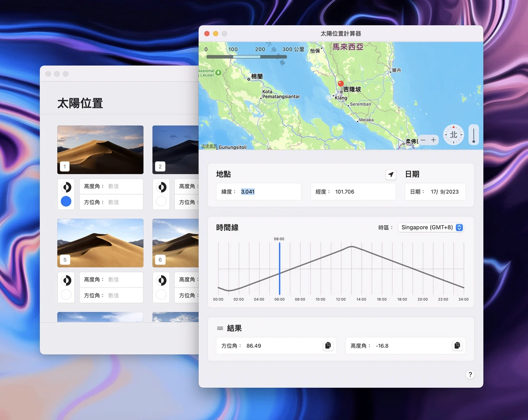The image size is (528, 420).
Task: Click the red pin at Kuala Lumpur
Action: tap(341, 84)
